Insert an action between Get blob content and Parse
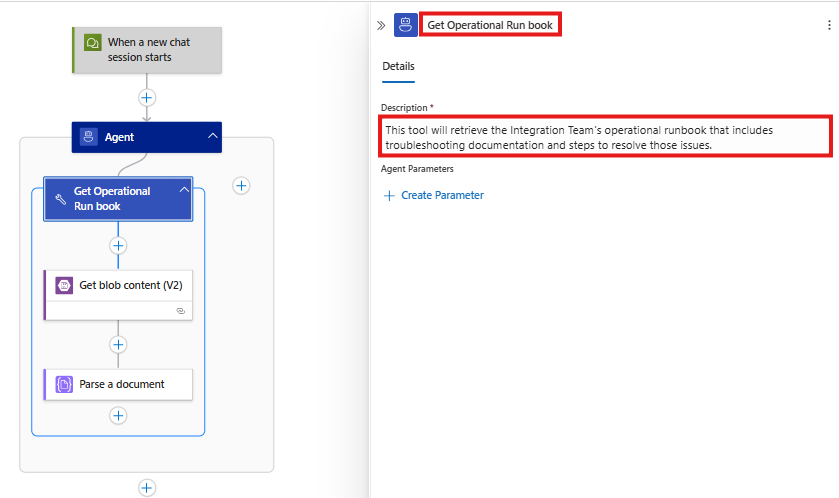The image size is (839, 498). [118, 345]
